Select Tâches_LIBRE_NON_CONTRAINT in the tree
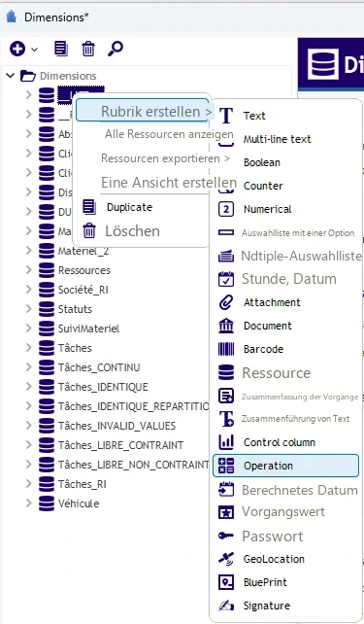The image size is (364, 624). click(x=134, y=465)
